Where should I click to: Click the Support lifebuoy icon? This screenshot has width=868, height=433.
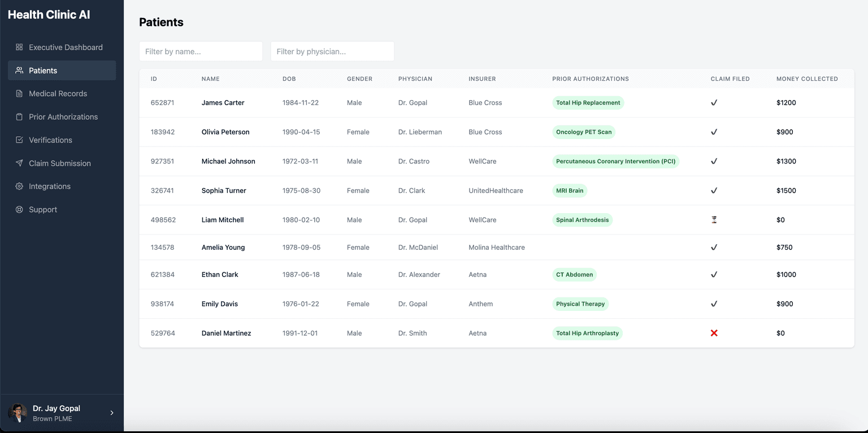(x=19, y=209)
